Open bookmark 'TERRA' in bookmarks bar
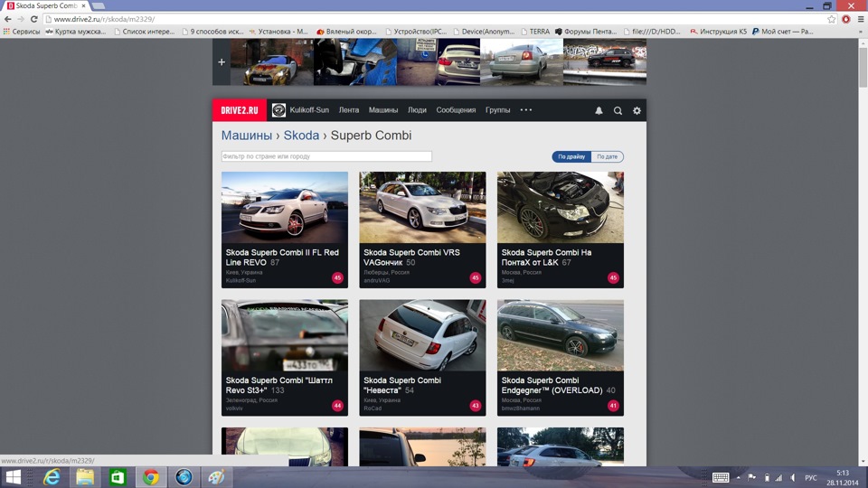 (x=535, y=32)
